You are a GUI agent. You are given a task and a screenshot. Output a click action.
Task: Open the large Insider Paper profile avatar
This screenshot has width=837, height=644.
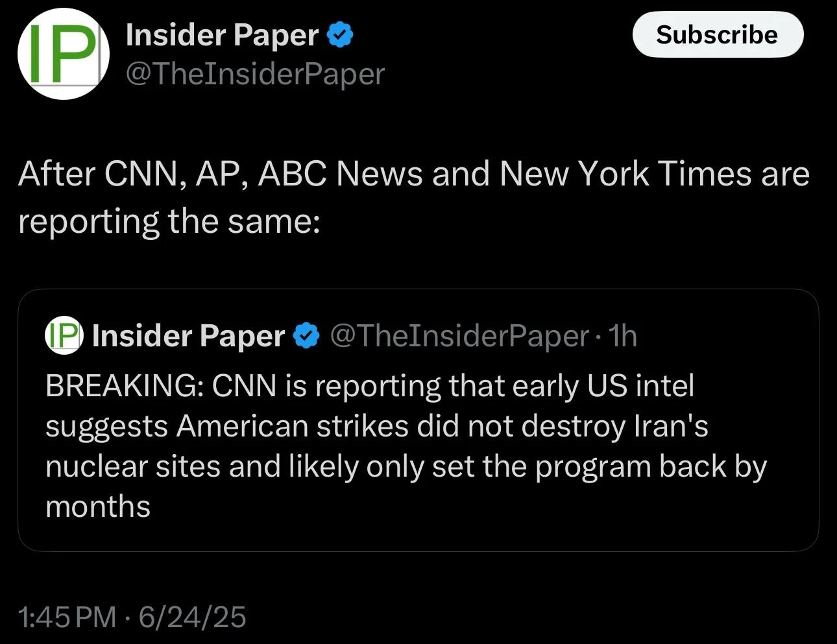click(63, 54)
